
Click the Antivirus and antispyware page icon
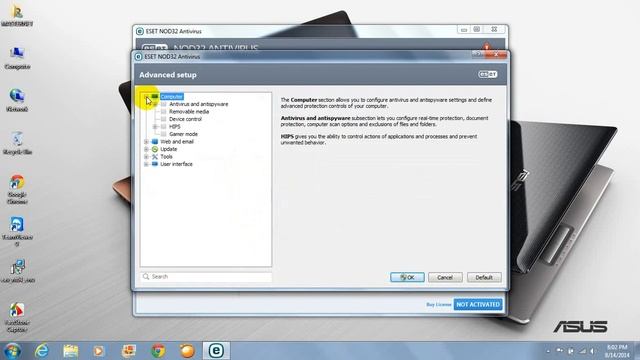tap(164, 104)
